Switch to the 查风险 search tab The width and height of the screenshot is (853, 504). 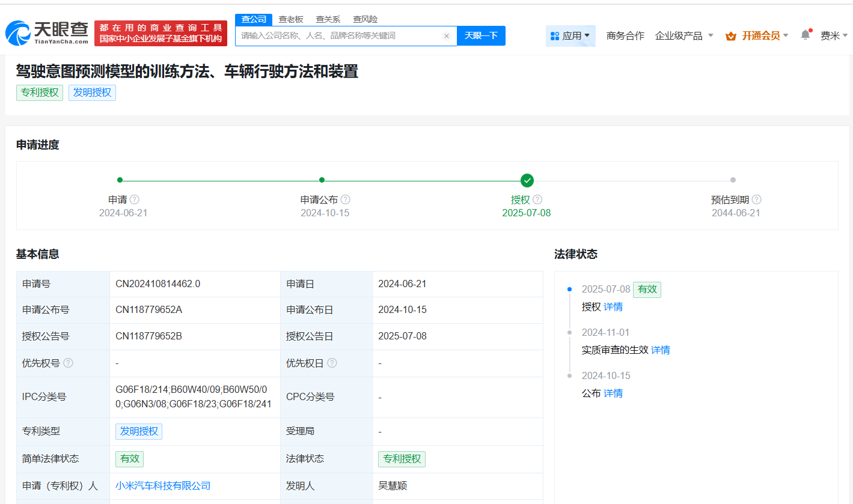click(365, 19)
